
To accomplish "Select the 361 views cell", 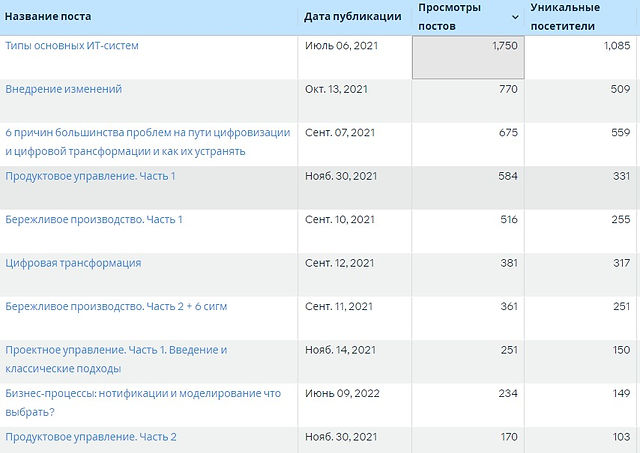I will 468,318.
